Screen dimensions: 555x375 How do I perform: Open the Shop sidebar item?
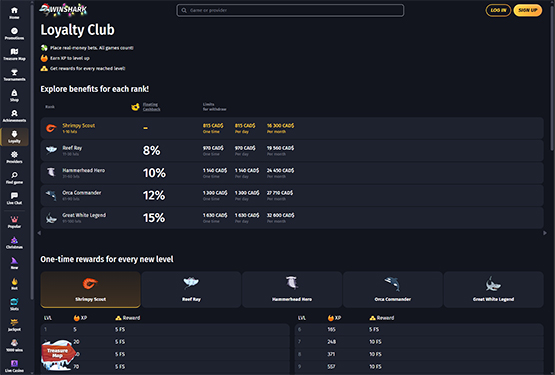14,95
